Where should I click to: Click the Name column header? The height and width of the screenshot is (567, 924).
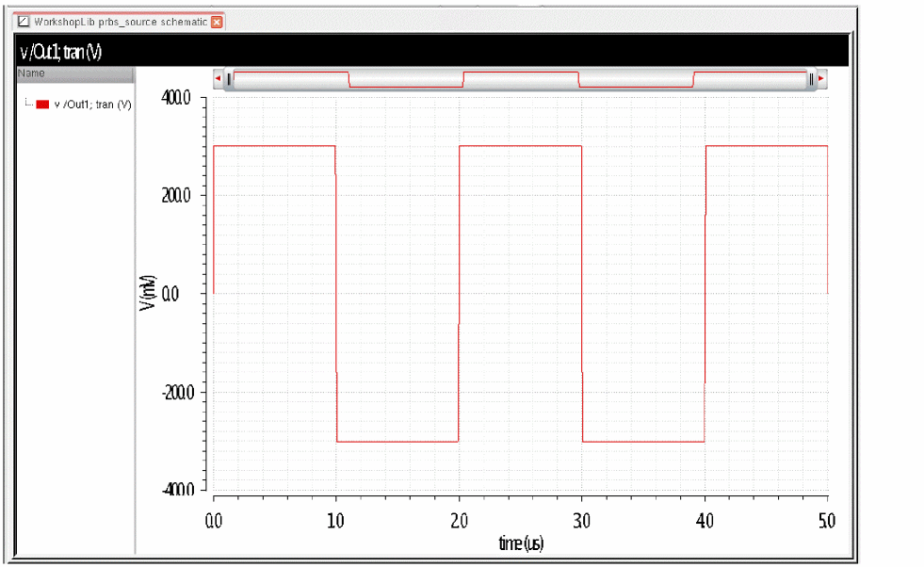[x=74, y=73]
